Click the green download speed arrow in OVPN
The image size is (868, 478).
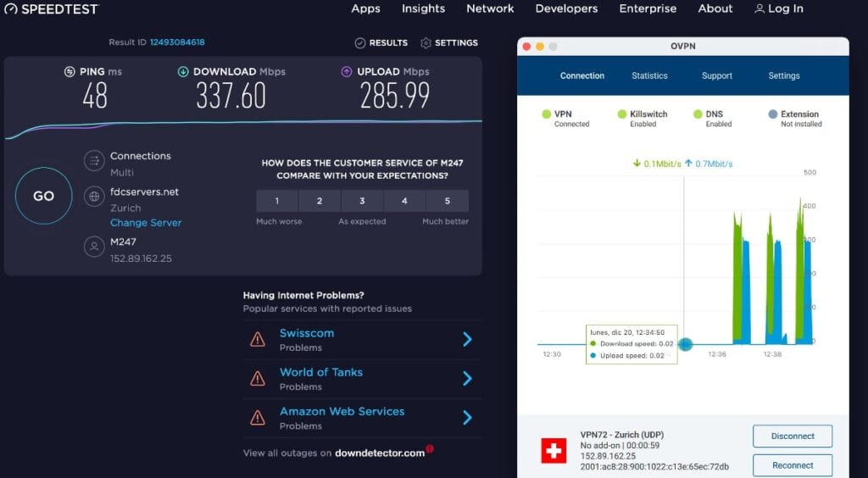click(637, 164)
